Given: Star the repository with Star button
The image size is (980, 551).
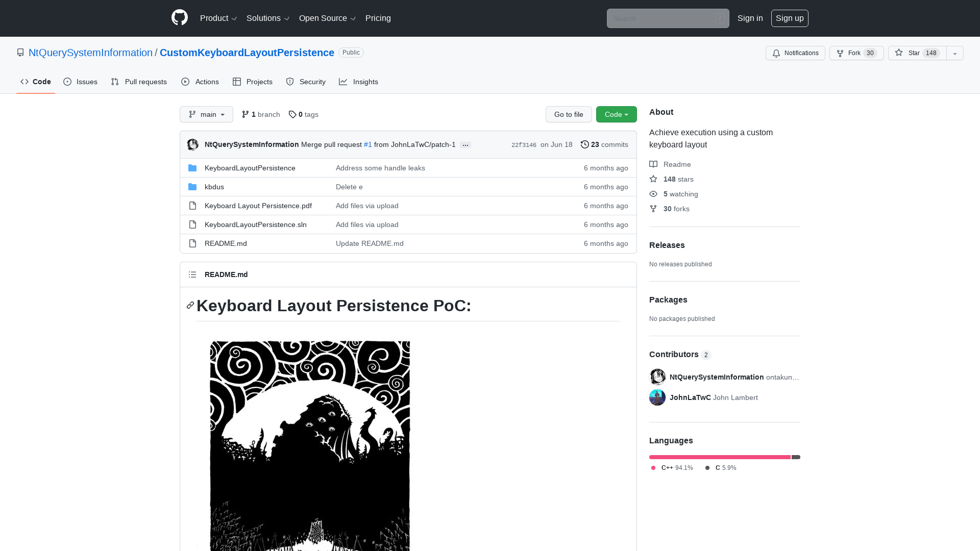Looking at the screenshot, I should (917, 53).
